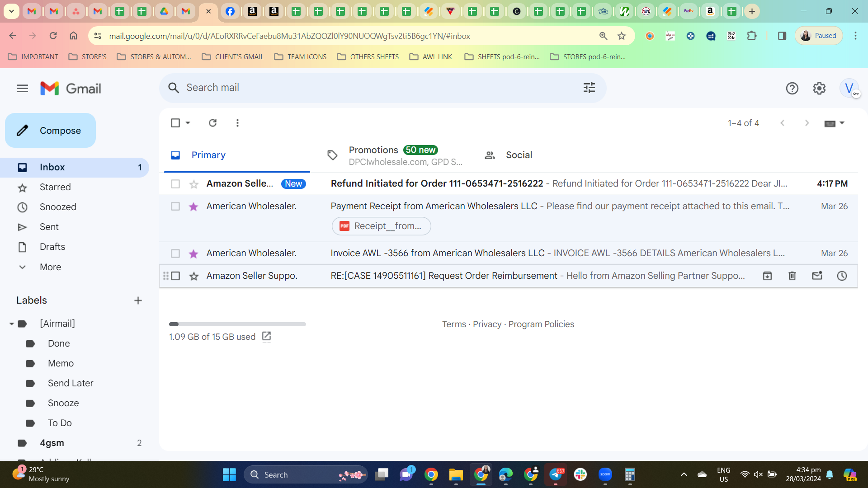The height and width of the screenshot is (488, 868).
Task: Reload the browser page
Action: [53, 36]
